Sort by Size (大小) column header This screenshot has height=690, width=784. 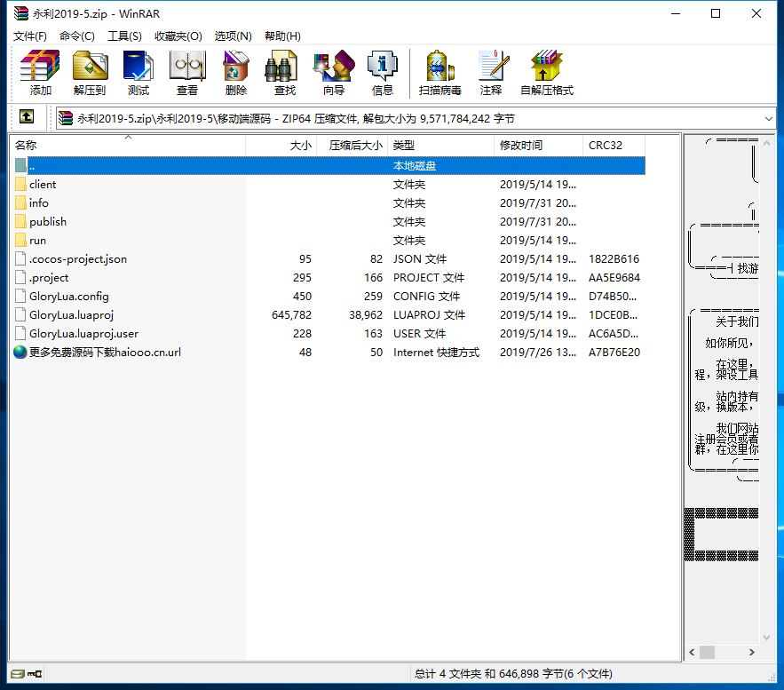point(281,145)
